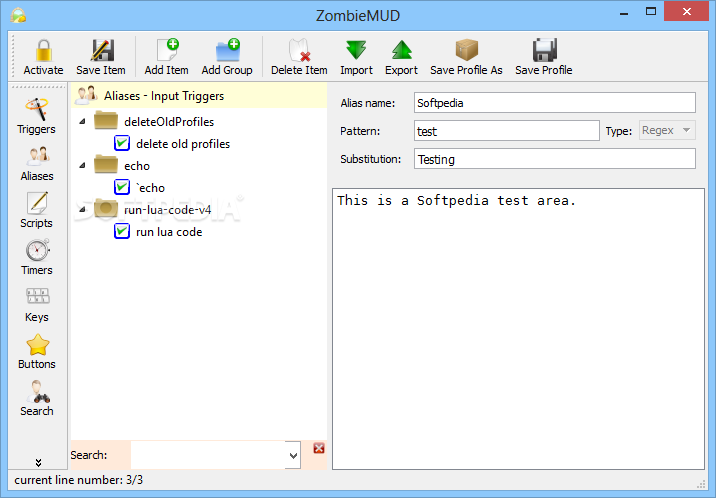
Task: Open the Aliases view in sidebar
Action: [37, 163]
